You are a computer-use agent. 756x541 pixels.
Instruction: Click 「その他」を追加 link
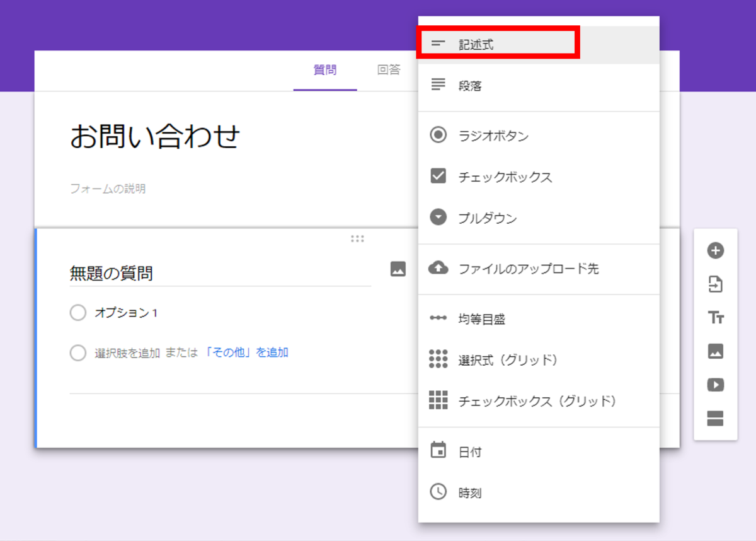click(x=246, y=352)
